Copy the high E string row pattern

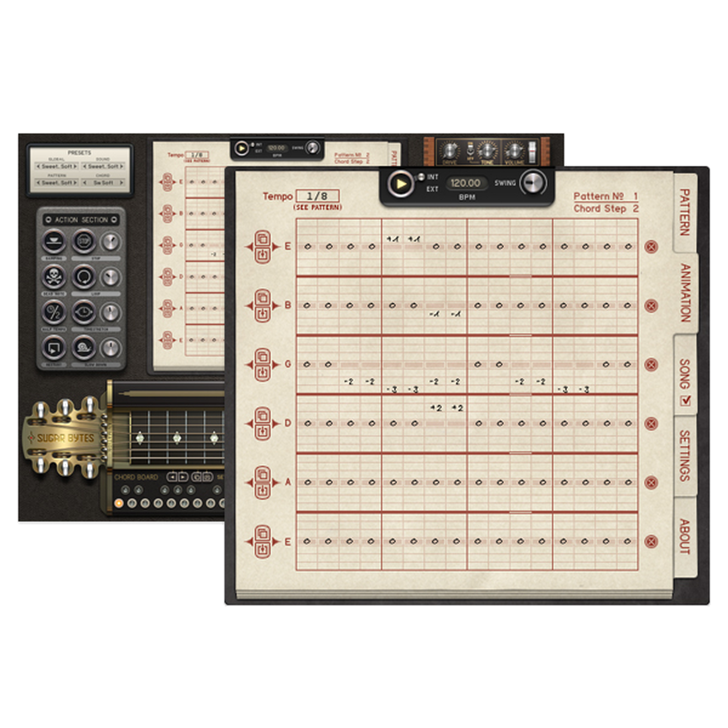(x=263, y=239)
